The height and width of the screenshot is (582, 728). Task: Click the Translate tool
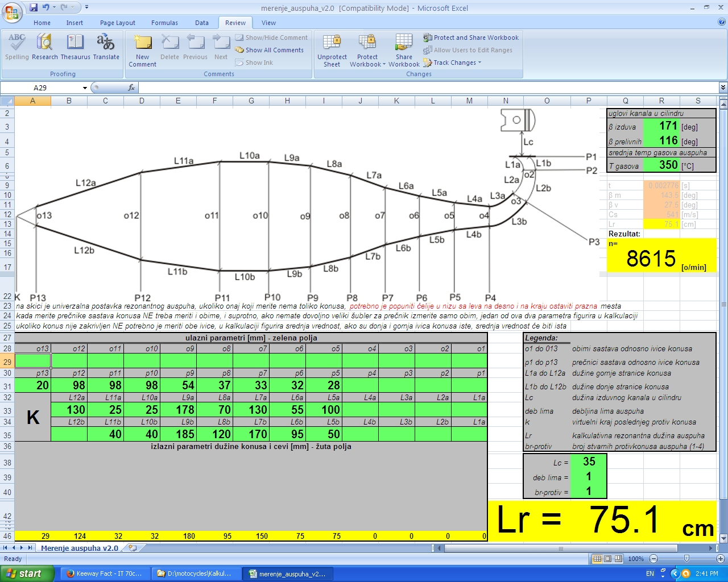tap(106, 47)
